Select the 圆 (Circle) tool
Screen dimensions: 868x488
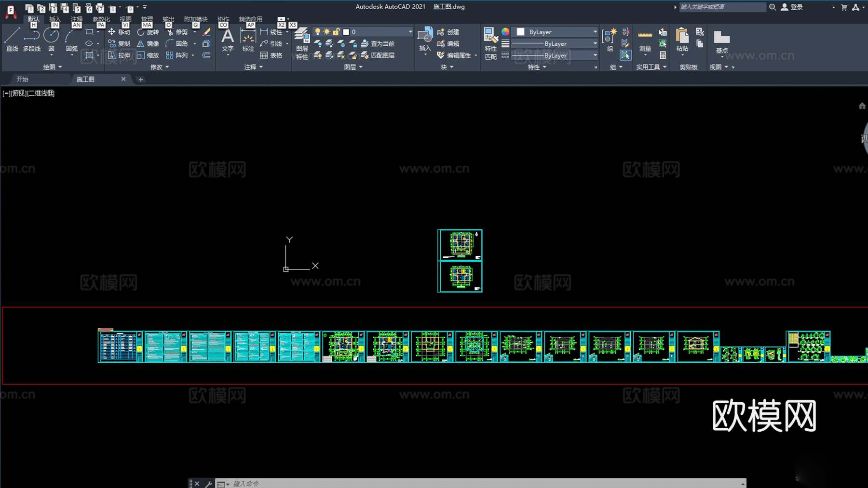(x=51, y=40)
